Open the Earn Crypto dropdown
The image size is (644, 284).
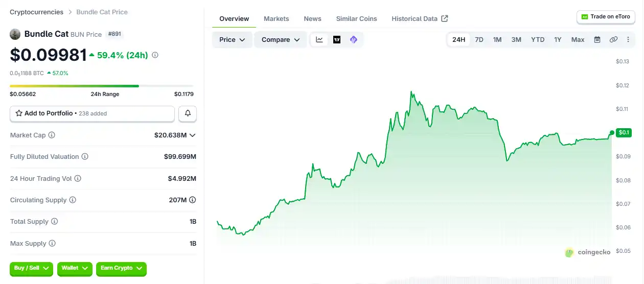tap(121, 268)
